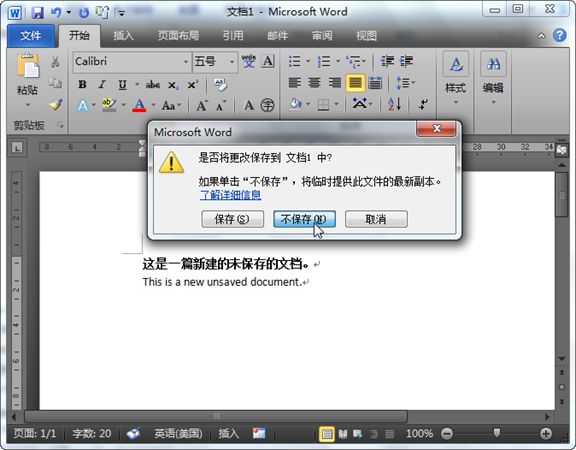
Task: Click the Shading paint bucket icon
Action: tap(296, 105)
